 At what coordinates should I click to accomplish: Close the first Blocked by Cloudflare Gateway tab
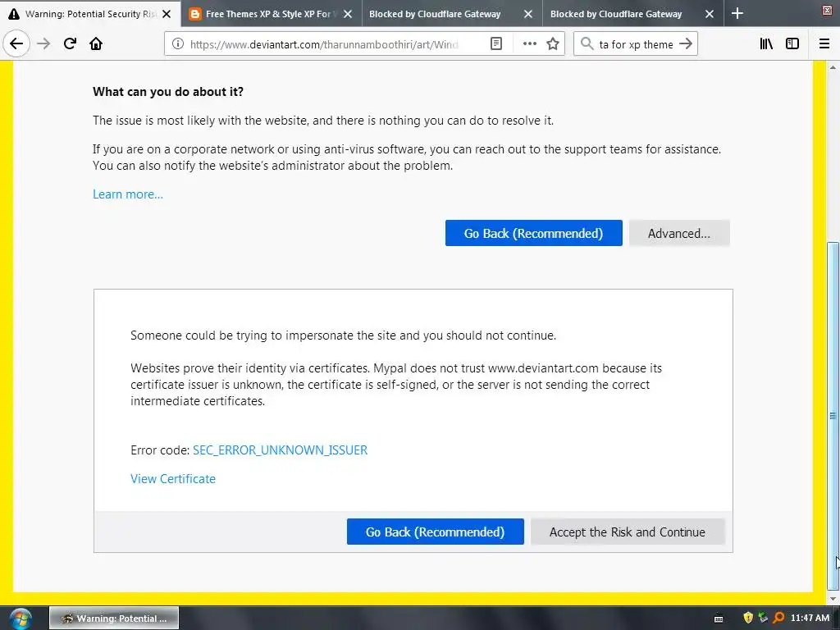pyautogui.click(x=528, y=14)
